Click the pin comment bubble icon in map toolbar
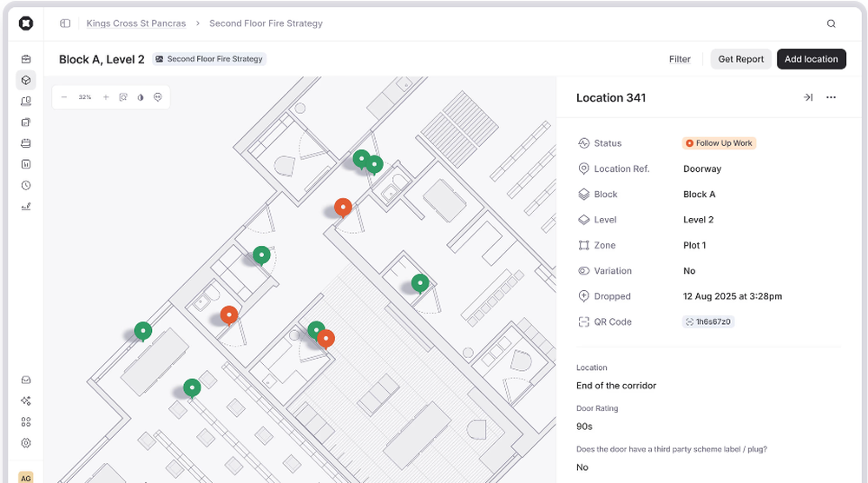Image resolution: width=868 pixels, height=483 pixels. pyautogui.click(x=158, y=97)
